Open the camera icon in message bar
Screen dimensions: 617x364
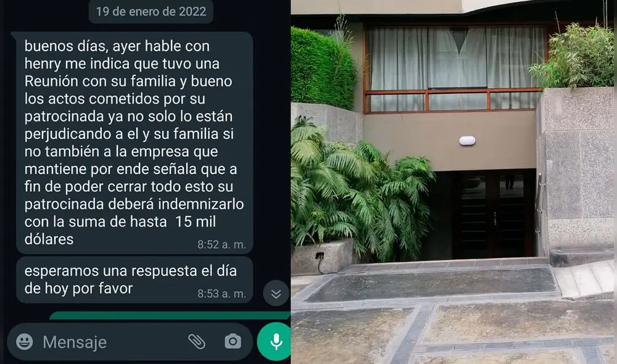(x=233, y=342)
